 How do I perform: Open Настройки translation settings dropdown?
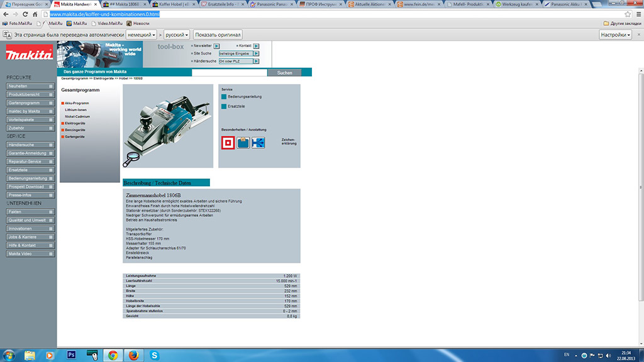point(615,35)
